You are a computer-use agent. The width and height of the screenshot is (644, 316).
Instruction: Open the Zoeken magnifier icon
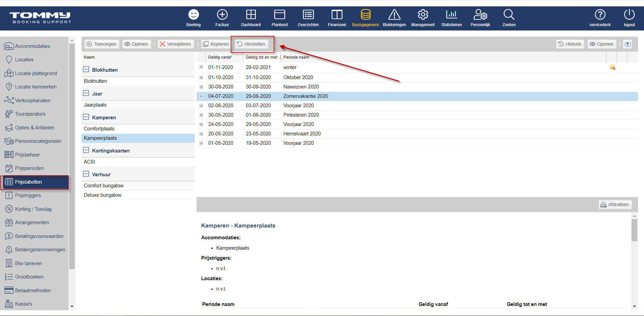[x=509, y=15]
